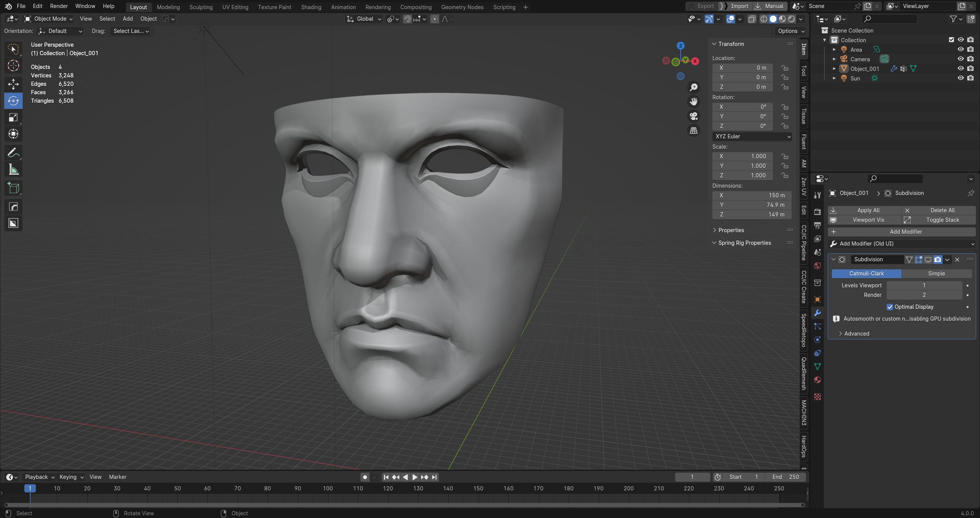Screen dimensions: 980x518
Task: Adjust Render levels value field
Action: pos(924,295)
